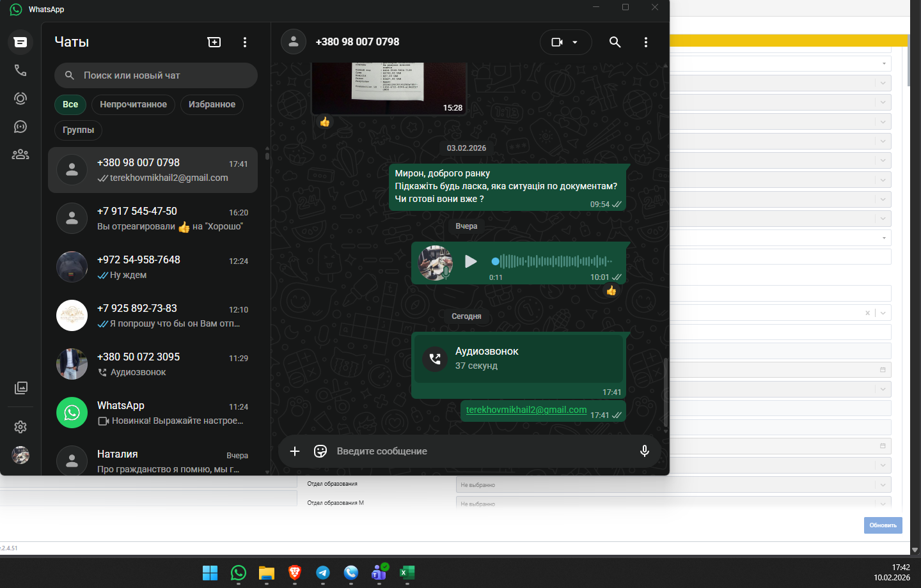Open Telegram from the taskbar
This screenshot has height=588, width=921.
(323, 573)
